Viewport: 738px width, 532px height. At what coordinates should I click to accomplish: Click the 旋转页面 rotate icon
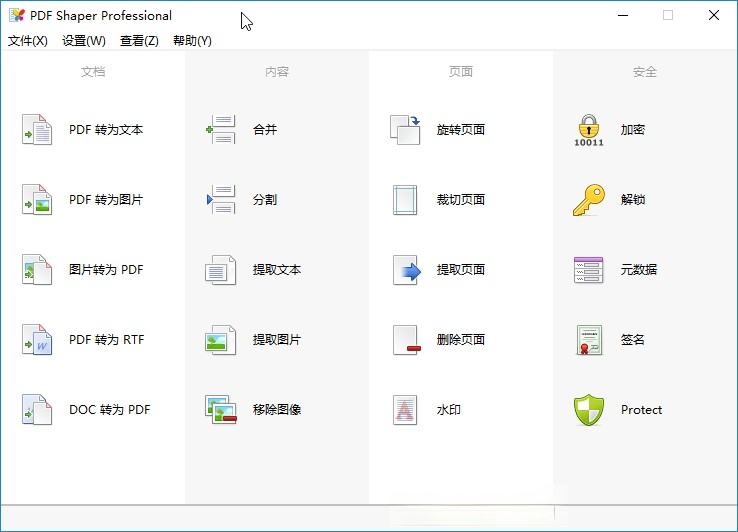(x=405, y=129)
